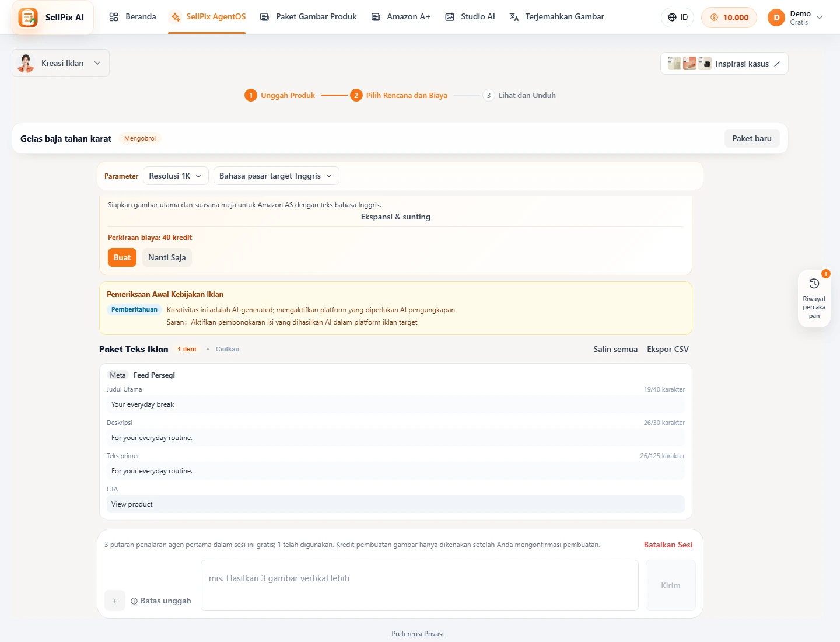Click the chat message input box
Screen dimensions: 840x642
(x=419, y=585)
